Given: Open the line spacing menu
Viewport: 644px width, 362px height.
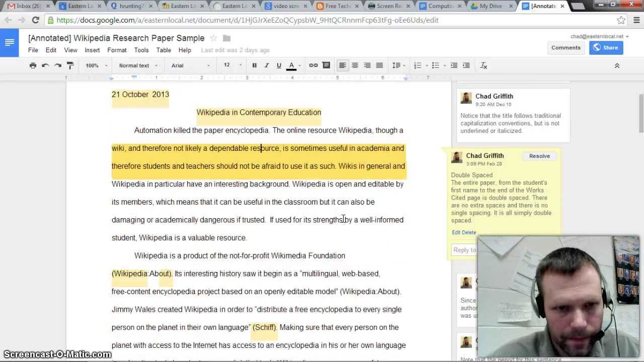Looking at the screenshot, I should 398,65.
